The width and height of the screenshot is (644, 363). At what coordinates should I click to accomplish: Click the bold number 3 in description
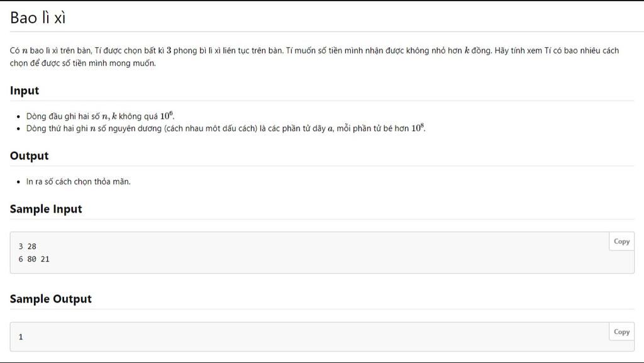pos(169,50)
